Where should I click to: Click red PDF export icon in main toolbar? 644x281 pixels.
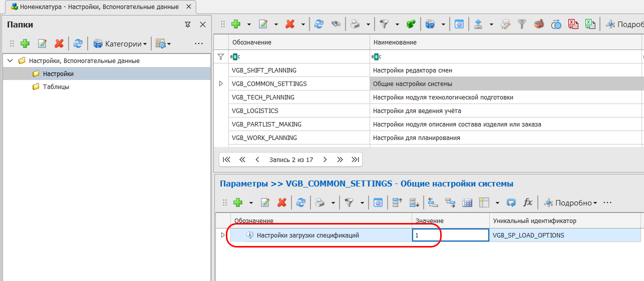pyautogui.click(x=573, y=24)
